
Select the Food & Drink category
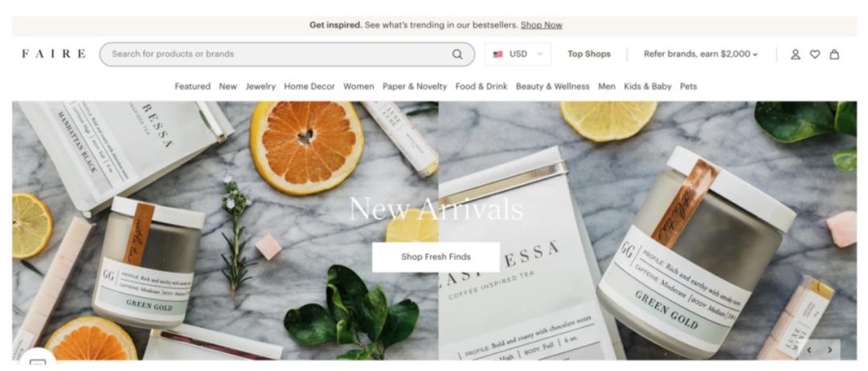point(481,86)
